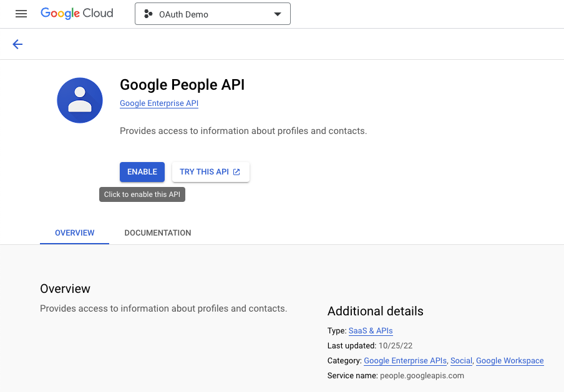The height and width of the screenshot is (392, 564).
Task: Click the project selector dropdown arrow
Action: 278,14
